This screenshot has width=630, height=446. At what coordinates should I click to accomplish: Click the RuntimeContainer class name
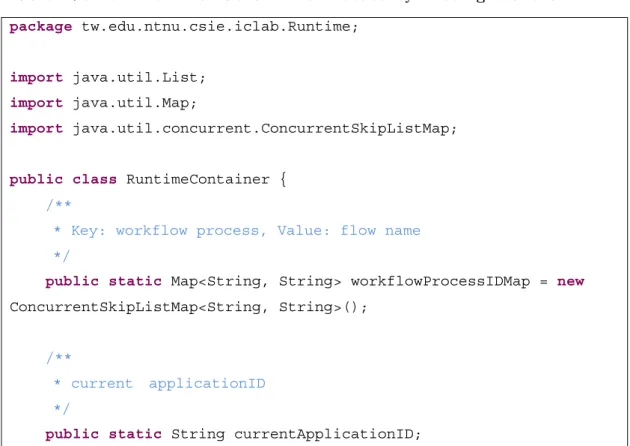198,179
